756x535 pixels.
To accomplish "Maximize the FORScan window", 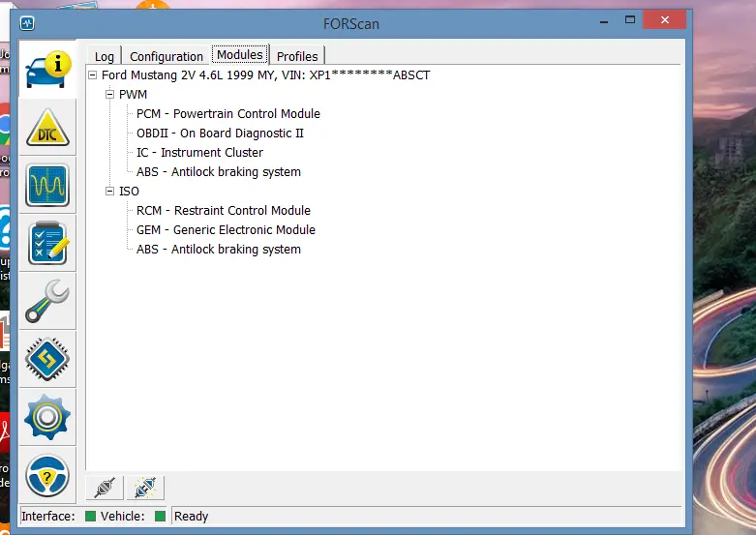I will 630,19.
